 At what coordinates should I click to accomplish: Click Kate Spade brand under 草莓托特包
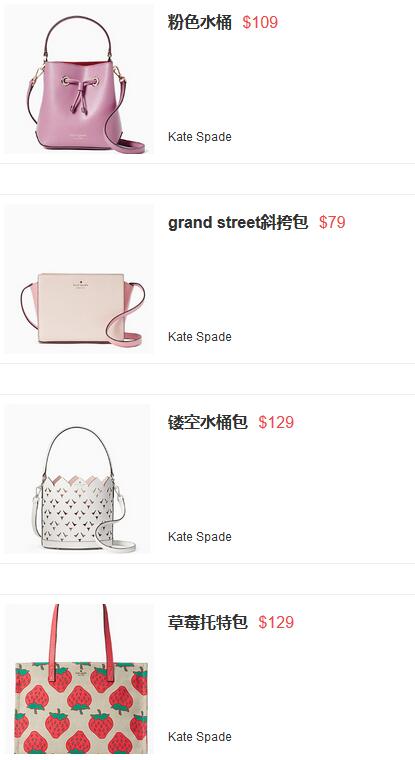point(200,737)
